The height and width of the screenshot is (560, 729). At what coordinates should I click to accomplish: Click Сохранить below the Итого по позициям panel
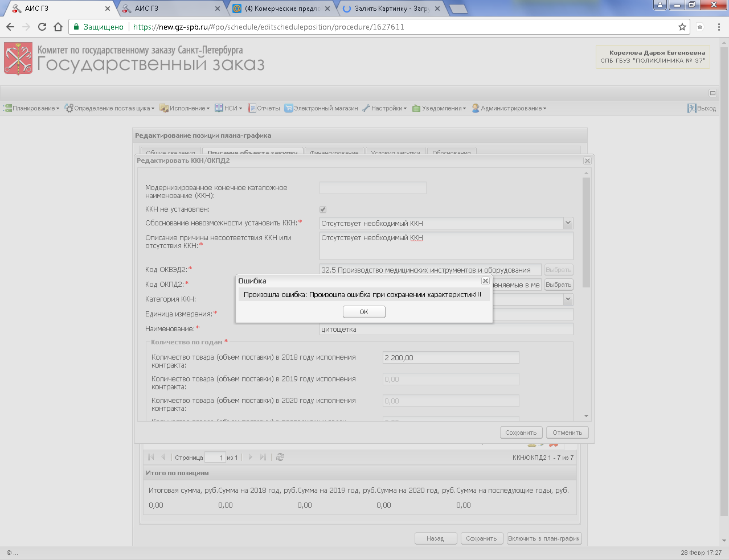(481, 538)
